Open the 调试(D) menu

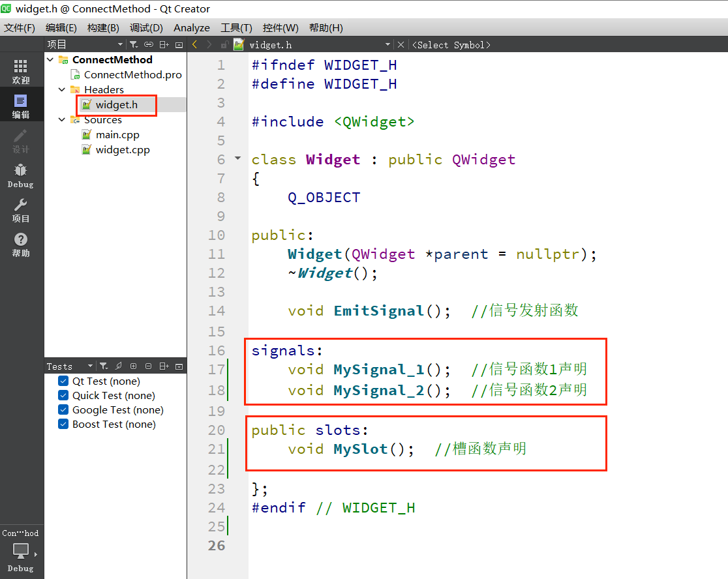[146, 28]
